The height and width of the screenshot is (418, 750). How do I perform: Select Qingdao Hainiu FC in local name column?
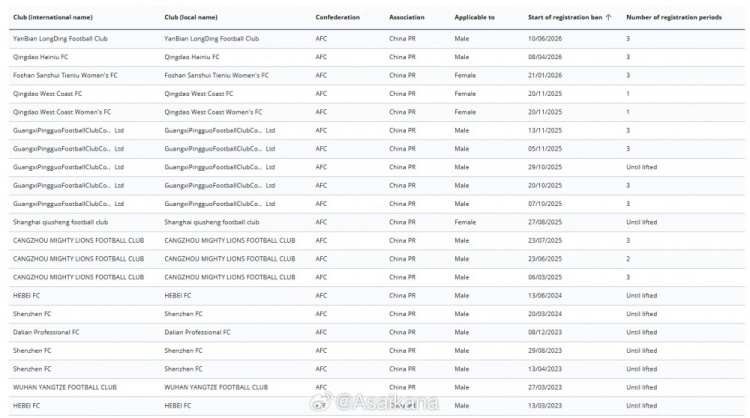192,57
